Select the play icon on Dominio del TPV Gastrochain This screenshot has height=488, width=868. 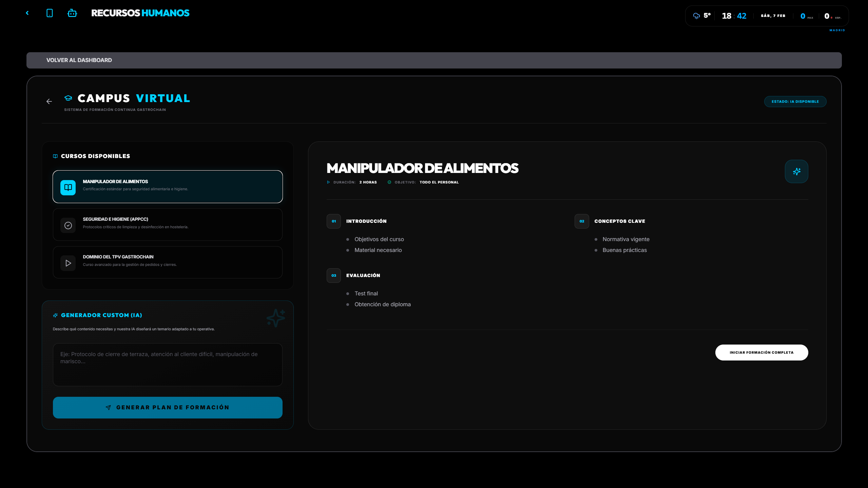click(x=68, y=263)
